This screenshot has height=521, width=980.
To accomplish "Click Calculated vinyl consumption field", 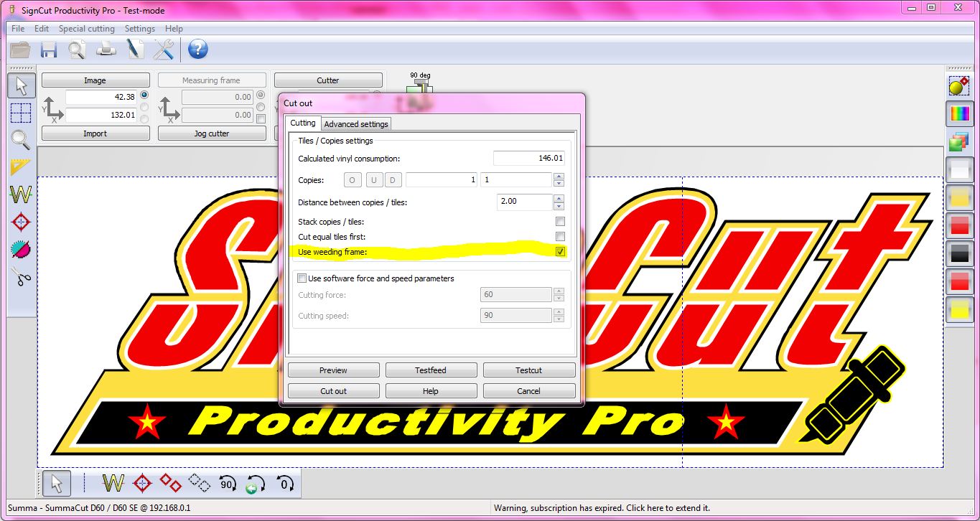I will 529,158.
